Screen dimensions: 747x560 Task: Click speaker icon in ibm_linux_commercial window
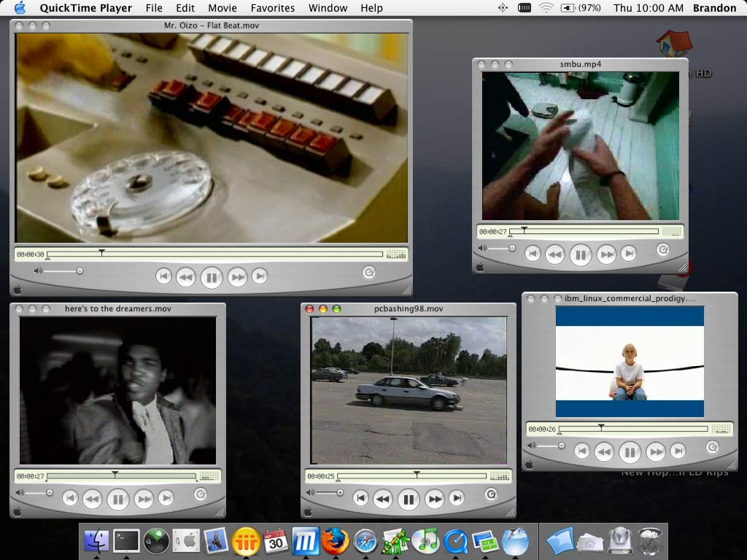coord(532,446)
